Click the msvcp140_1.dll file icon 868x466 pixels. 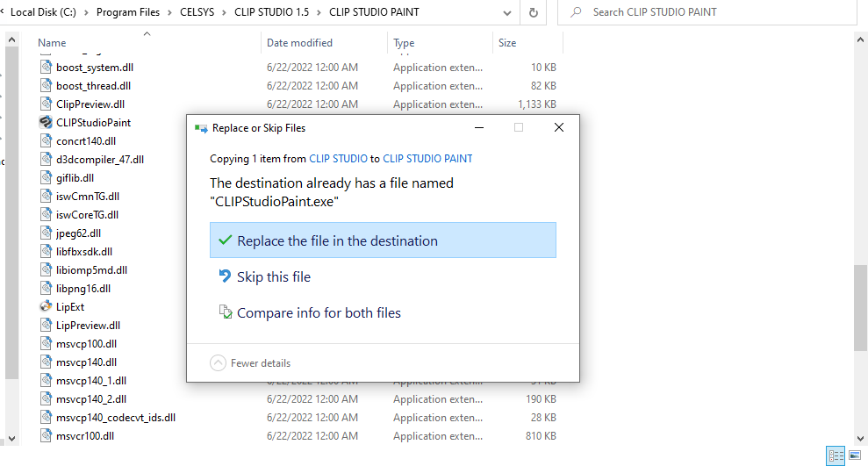tap(46, 381)
